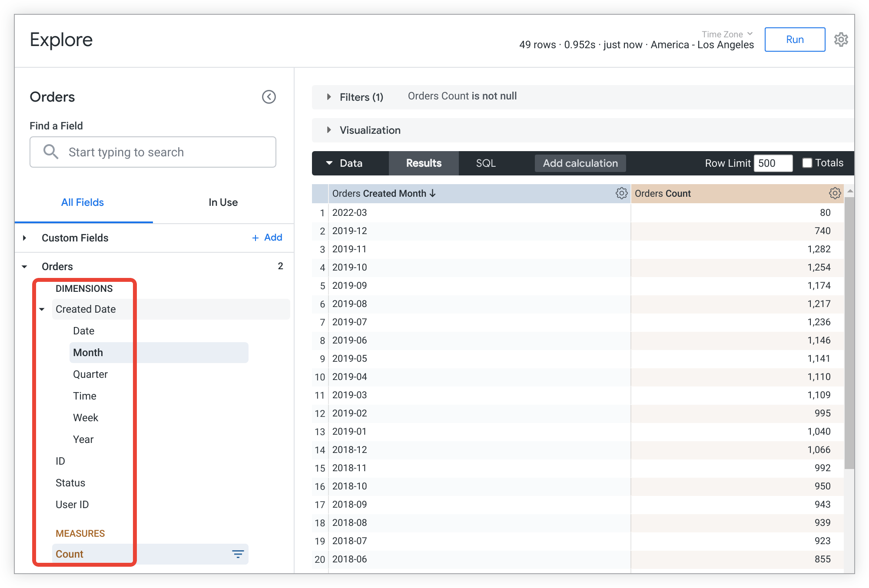Click the filter icon on Count measure
This screenshot has height=588, width=869.
pos(238,554)
